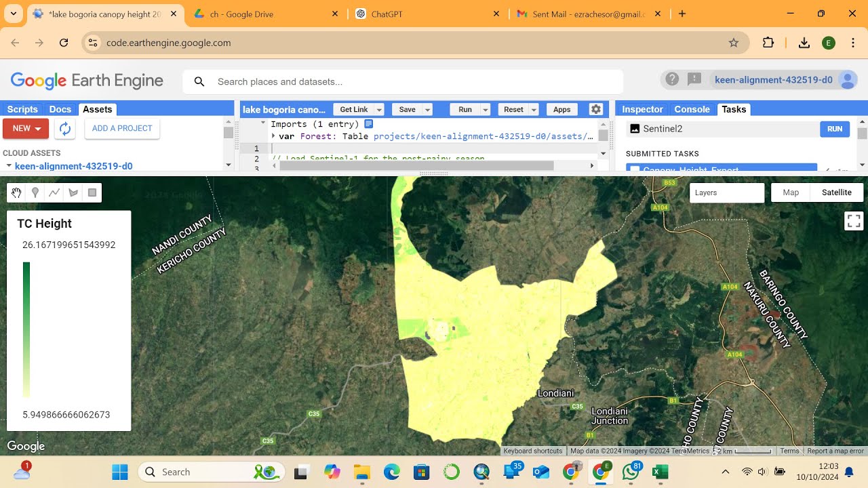Select the Tasks tab
The image size is (868, 488).
734,109
